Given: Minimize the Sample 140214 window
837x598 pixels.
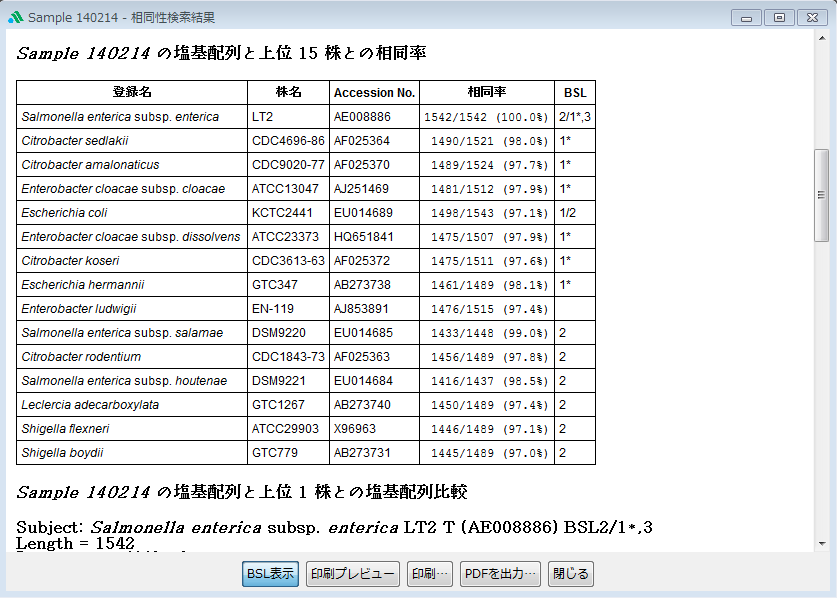Looking at the screenshot, I should coord(746,17).
